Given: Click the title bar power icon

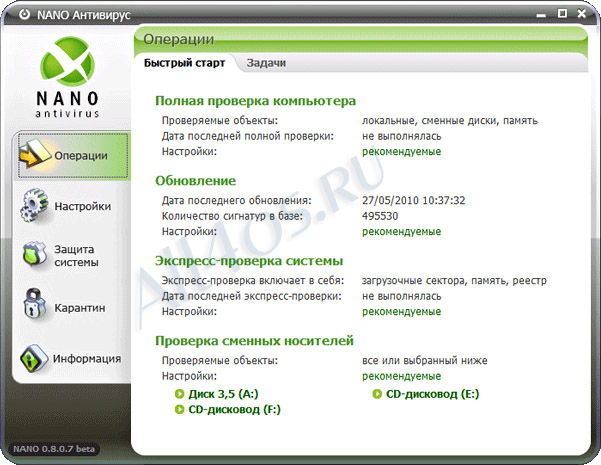Looking at the screenshot, I should click(x=25, y=15).
